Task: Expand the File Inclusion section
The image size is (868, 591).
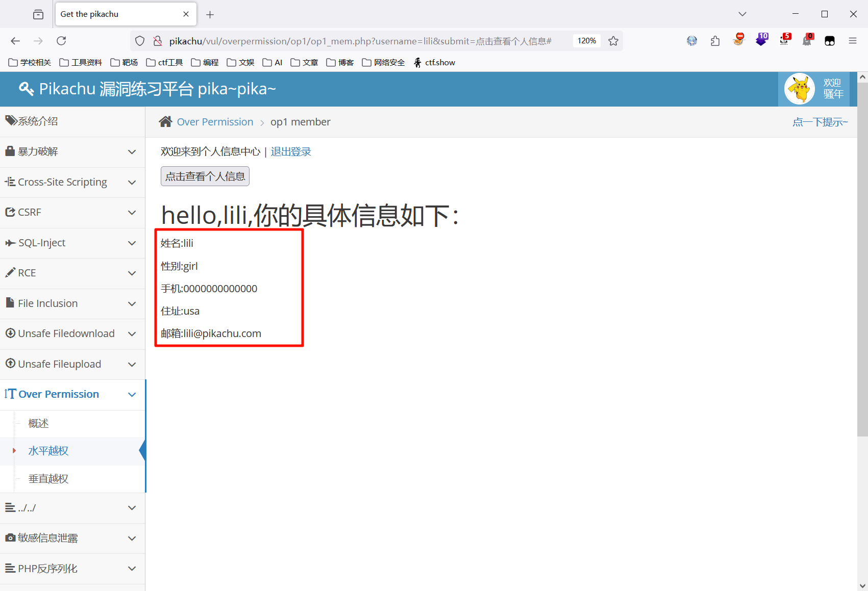Action: 72,303
